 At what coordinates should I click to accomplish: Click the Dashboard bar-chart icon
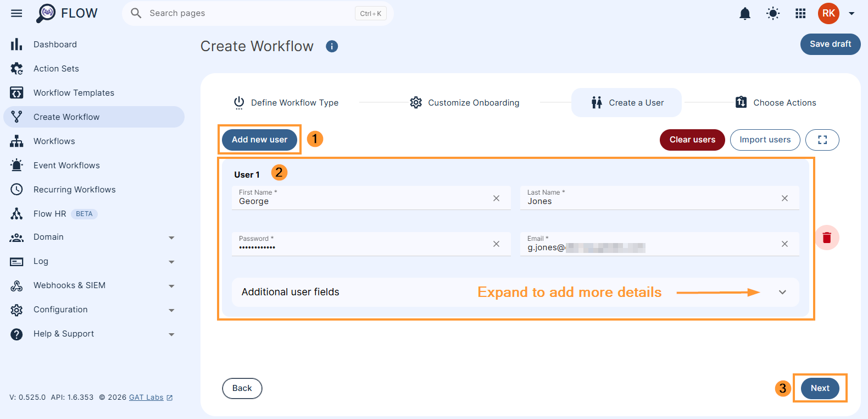16,45
